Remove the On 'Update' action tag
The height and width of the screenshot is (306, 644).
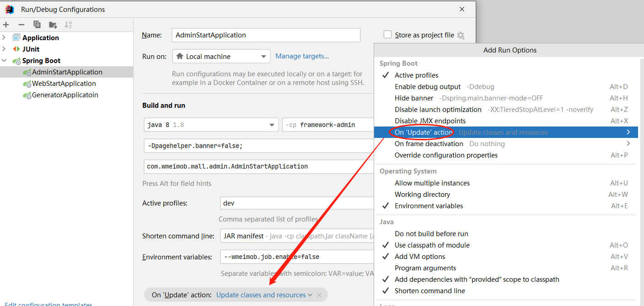319,295
